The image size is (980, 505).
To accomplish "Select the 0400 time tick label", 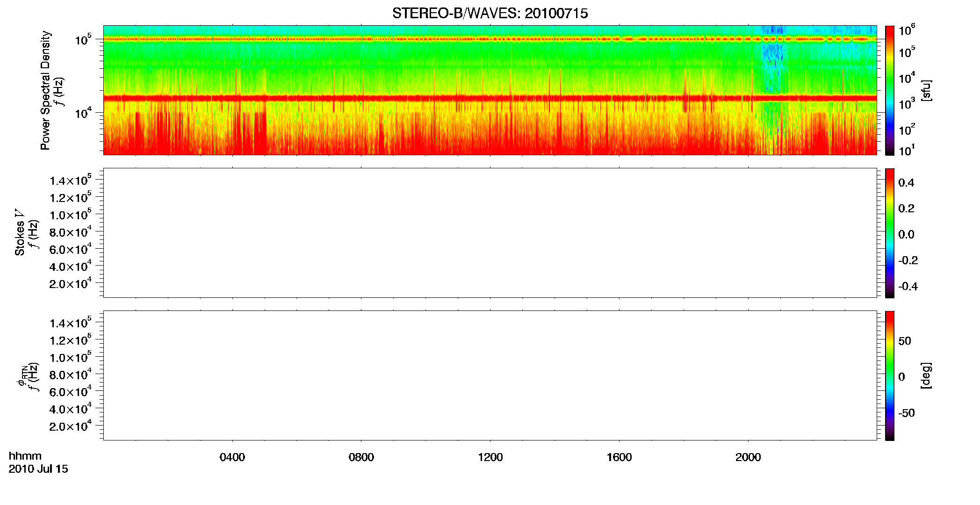I will [232, 457].
